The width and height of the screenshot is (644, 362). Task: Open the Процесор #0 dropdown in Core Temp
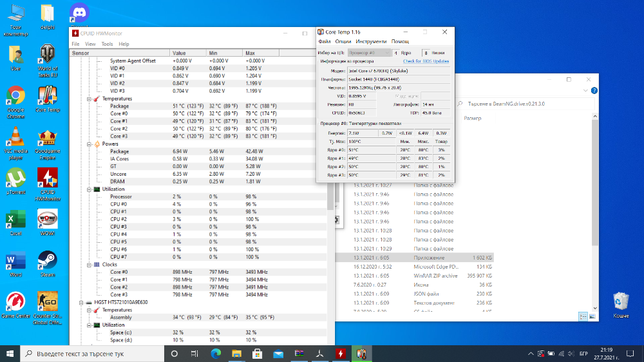click(x=369, y=53)
